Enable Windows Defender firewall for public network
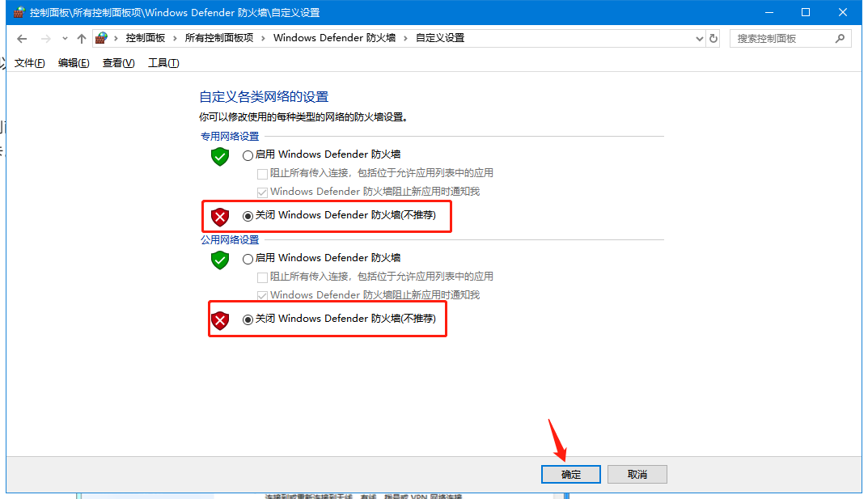The image size is (868, 499). coord(248,259)
